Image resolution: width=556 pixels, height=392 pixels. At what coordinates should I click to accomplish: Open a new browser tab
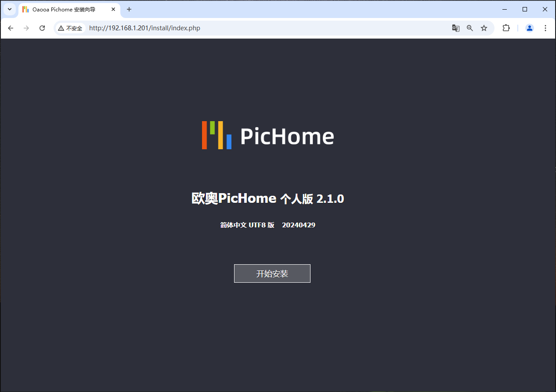tap(129, 9)
